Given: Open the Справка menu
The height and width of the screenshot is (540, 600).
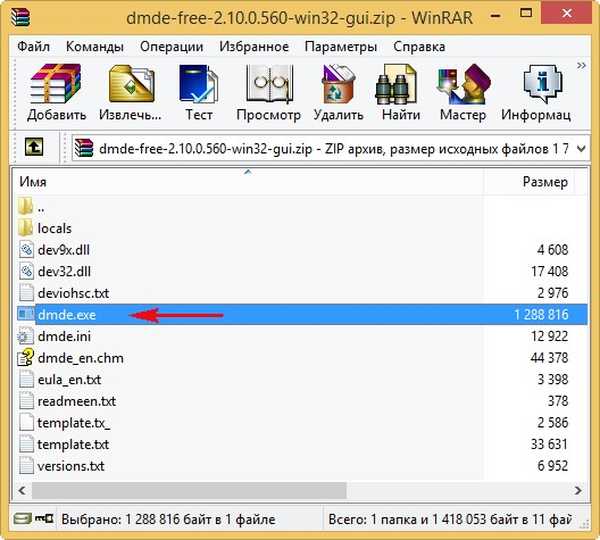Looking at the screenshot, I should (x=419, y=47).
